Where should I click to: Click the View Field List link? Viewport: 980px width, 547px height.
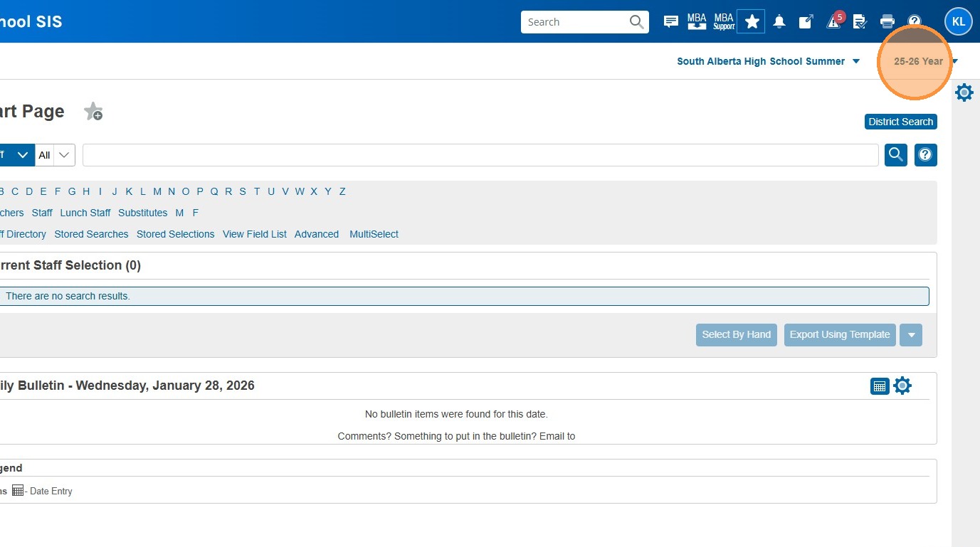coord(255,234)
